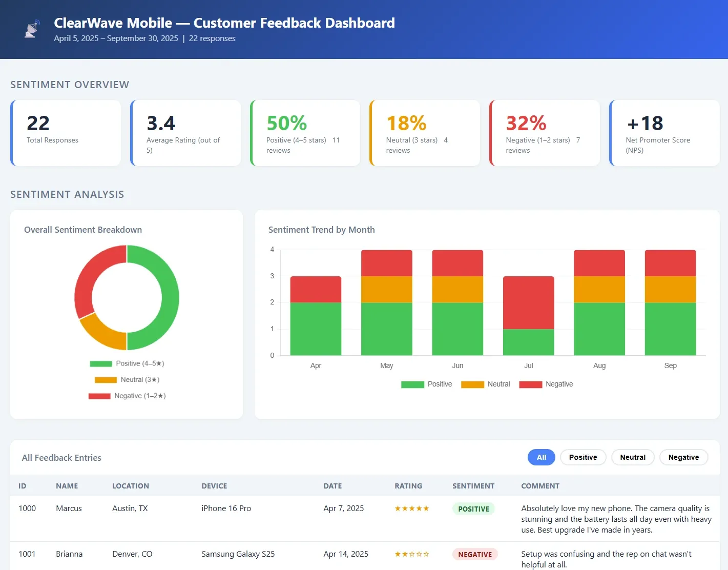Click the POSITIVE badge in Marcus's row
728x570 pixels.
[x=473, y=509]
